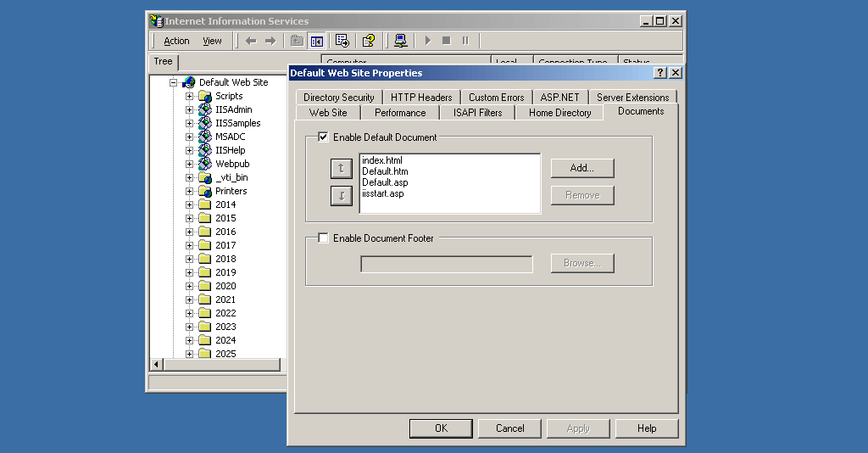Click the Help toolbar icon with question mark
The height and width of the screenshot is (453, 868).
369,41
